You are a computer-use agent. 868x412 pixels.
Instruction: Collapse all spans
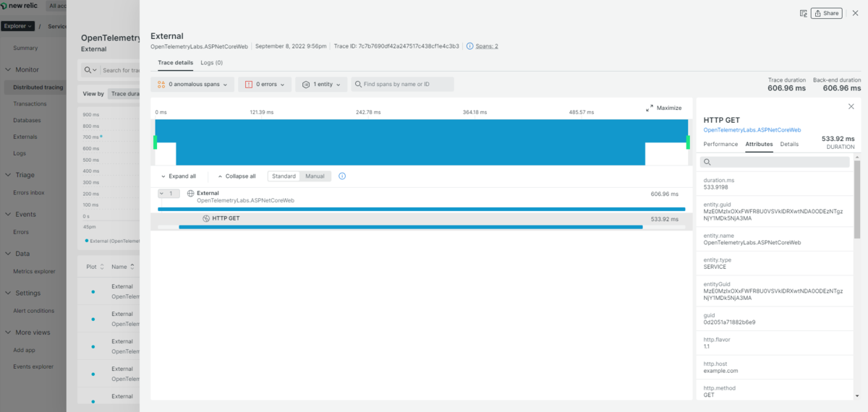pyautogui.click(x=237, y=176)
